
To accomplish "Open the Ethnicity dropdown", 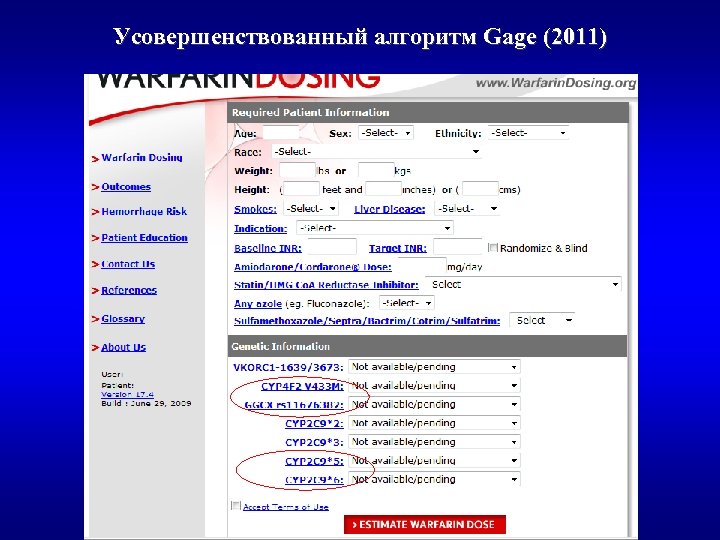I will tap(528, 133).
